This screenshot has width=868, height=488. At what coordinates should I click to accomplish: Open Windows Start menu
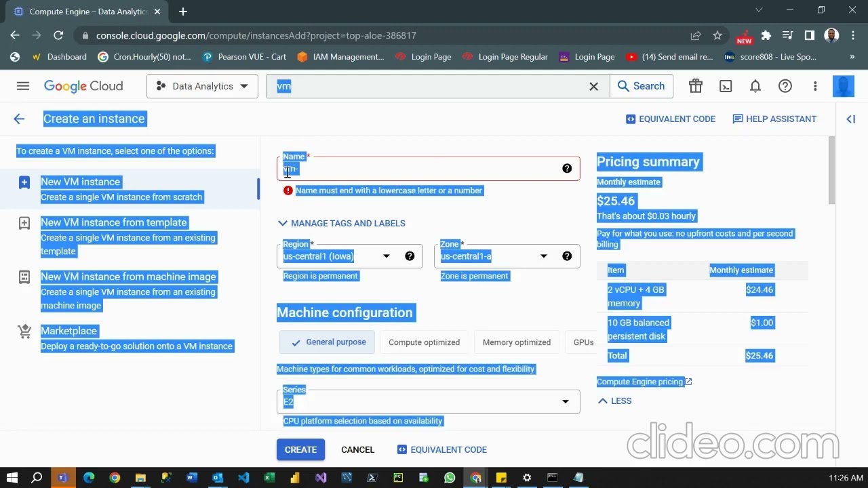coord(12,478)
